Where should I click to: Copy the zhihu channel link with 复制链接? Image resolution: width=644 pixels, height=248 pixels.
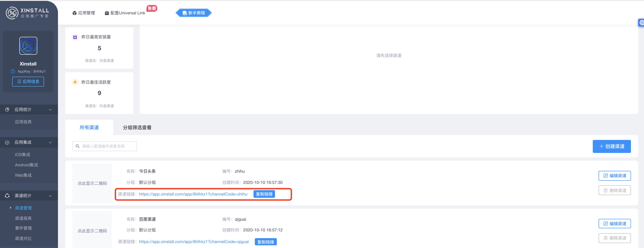[x=264, y=194]
